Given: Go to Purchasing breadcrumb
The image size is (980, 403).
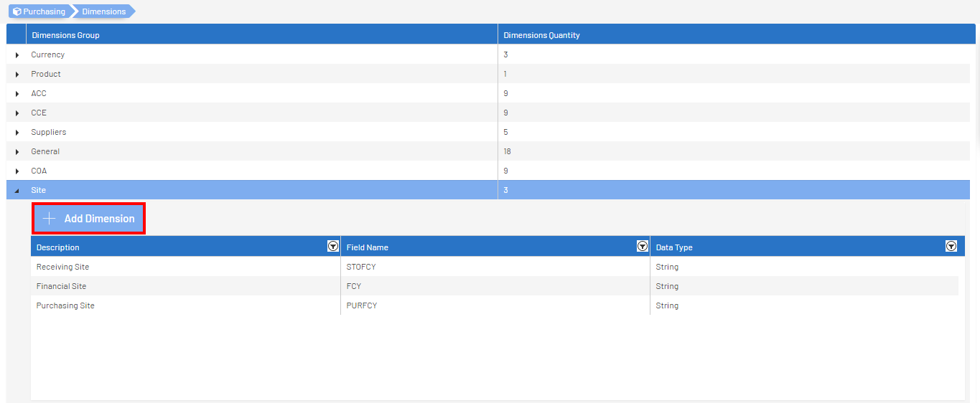Looking at the screenshot, I should click(44, 11).
